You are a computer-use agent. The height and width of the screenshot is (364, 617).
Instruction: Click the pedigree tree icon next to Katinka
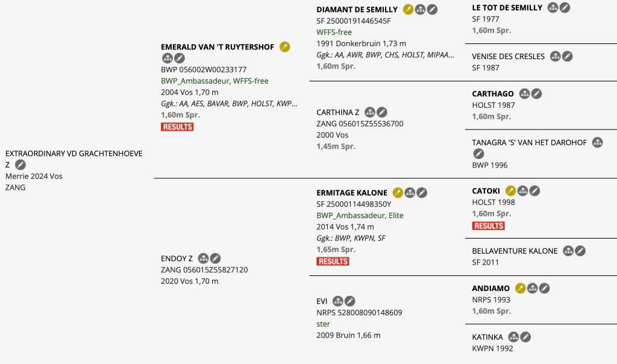coord(513,337)
